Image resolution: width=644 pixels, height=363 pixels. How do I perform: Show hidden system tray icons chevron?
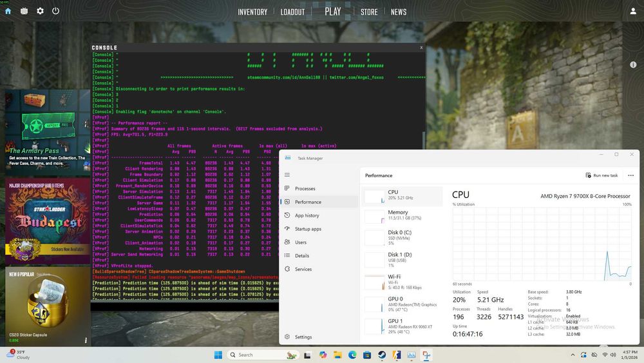tap(573, 355)
